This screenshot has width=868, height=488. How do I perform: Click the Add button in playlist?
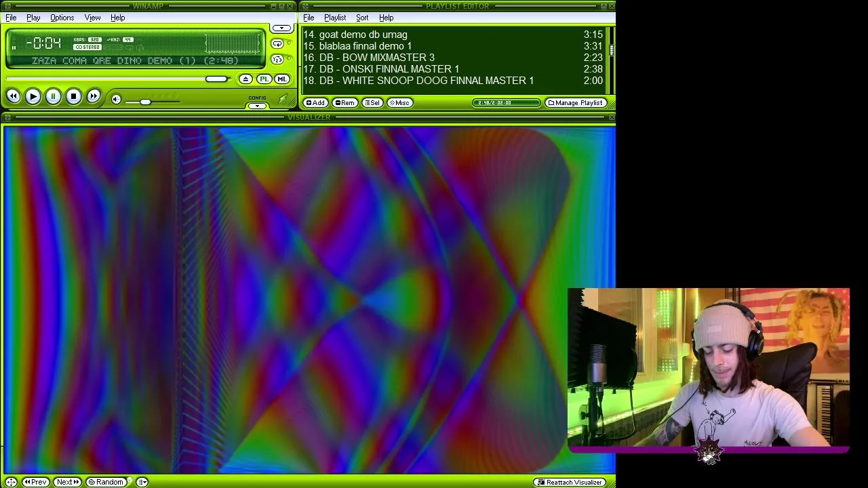[315, 103]
